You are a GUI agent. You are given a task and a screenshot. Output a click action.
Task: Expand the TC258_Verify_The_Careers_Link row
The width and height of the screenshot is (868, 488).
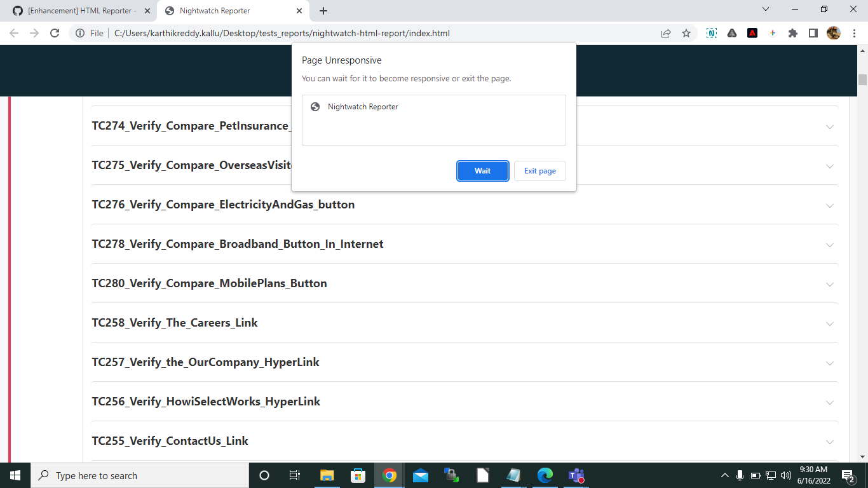(x=829, y=323)
